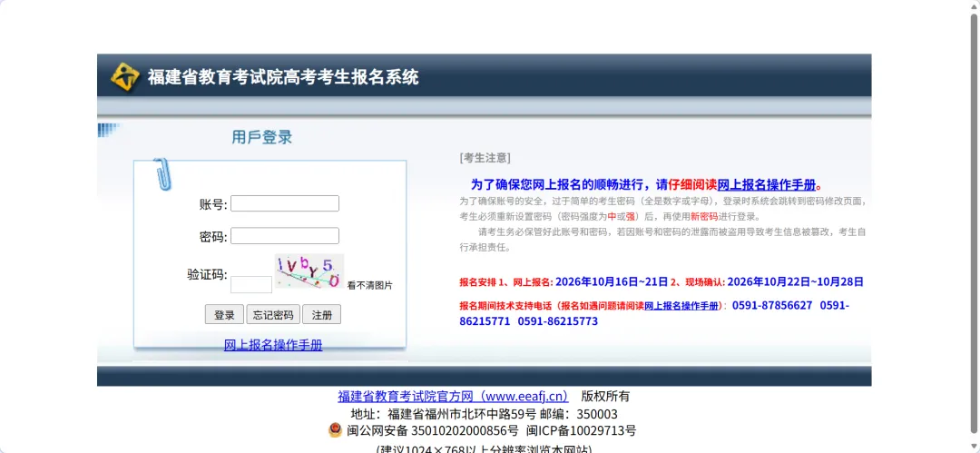Viewport: 980px width, 453px height.
Task: Click the phone number 0591-87856627
Action: 772,305
